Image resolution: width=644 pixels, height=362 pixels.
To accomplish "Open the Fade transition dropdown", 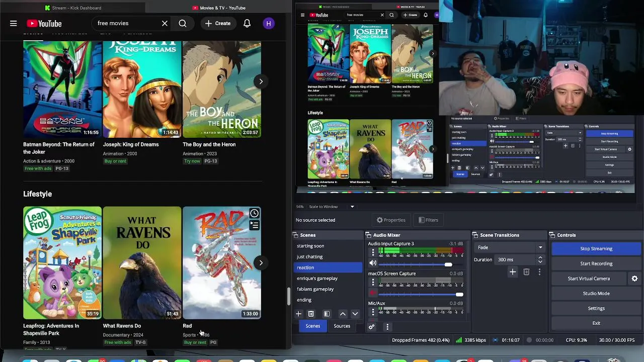I will pos(509,247).
